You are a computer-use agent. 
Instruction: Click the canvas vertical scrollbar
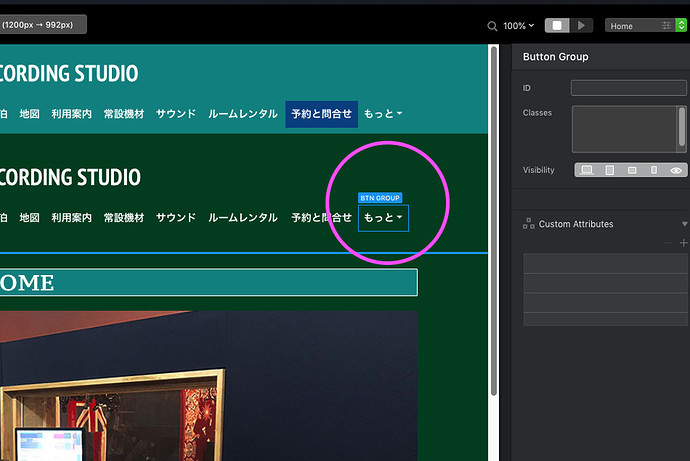point(494,220)
